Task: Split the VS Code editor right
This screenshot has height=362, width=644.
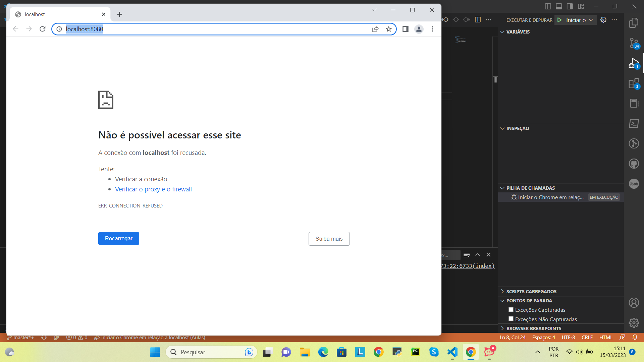Action: click(x=478, y=20)
